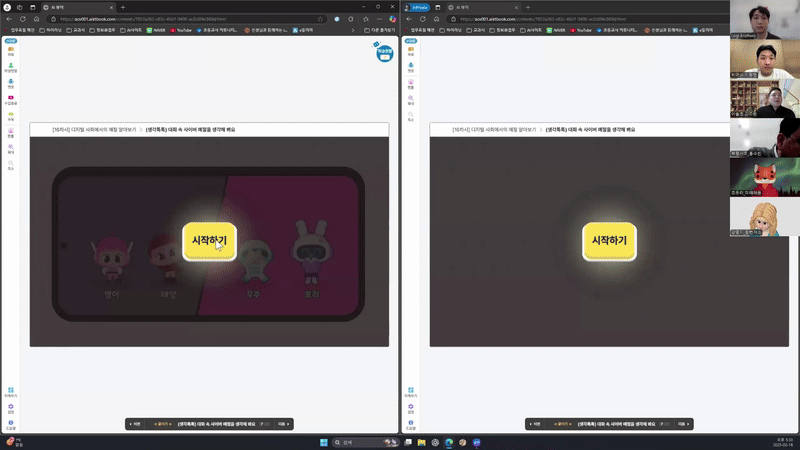Screen dimensions: 800x450
Task: Click the yellow 시작하기 button in left window
Action: pos(209,240)
